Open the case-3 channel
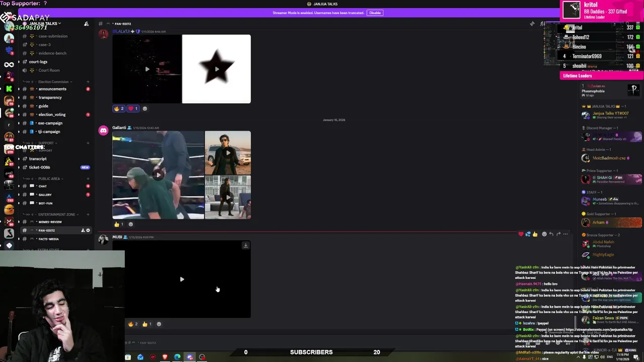The width and height of the screenshot is (644, 362). point(45,45)
